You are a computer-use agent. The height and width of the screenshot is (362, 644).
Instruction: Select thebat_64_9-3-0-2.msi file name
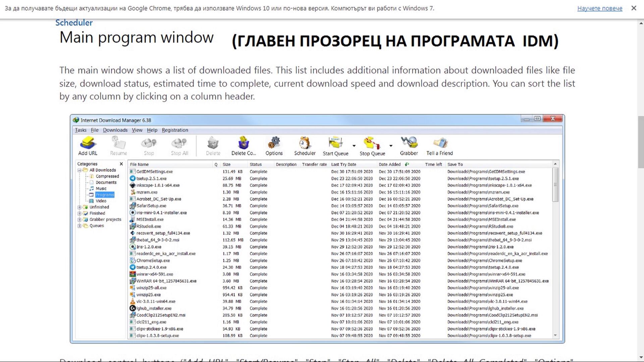[158, 240]
